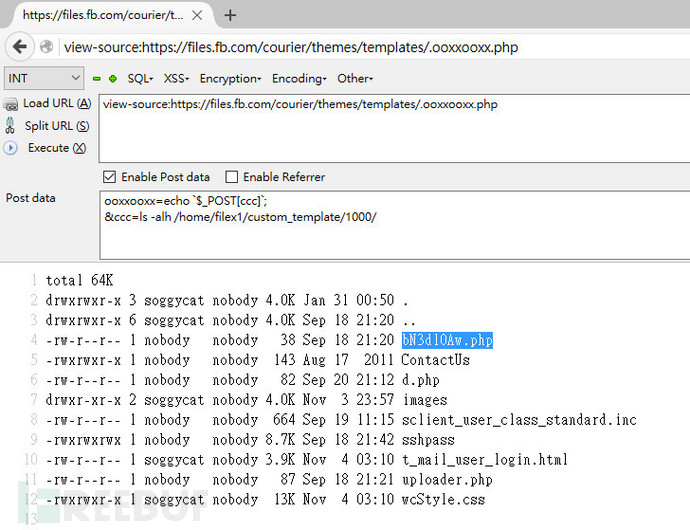This screenshot has height=530, width=690.
Task: Uncheck Enable Post data checkbox
Action: coord(109,177)
